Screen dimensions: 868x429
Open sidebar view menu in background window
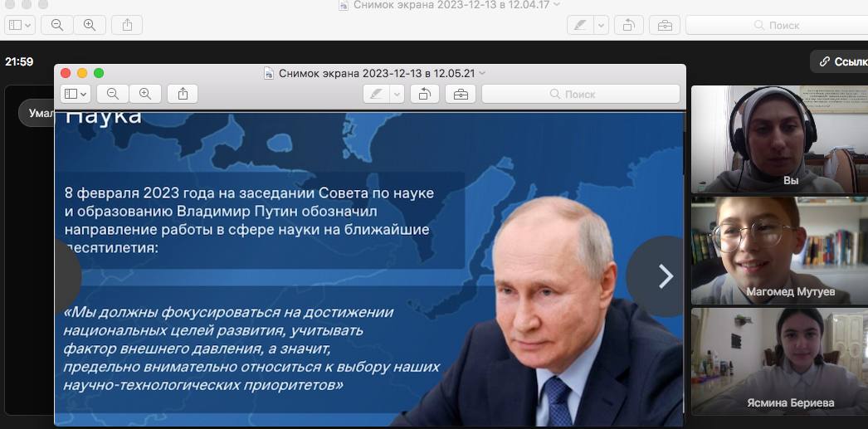20,25
